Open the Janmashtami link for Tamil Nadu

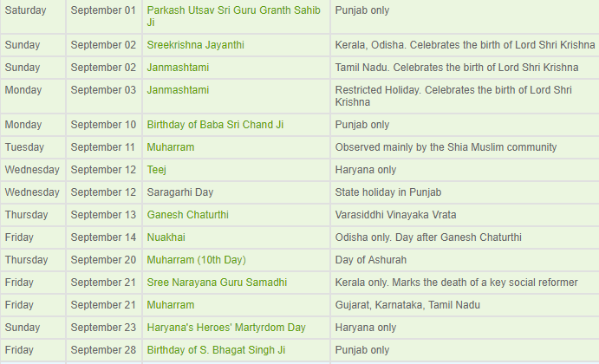coord(178,68)
